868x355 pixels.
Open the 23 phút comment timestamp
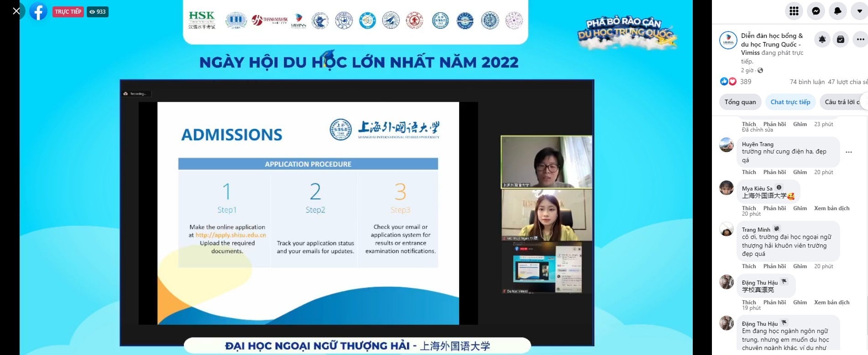point(824,124)
